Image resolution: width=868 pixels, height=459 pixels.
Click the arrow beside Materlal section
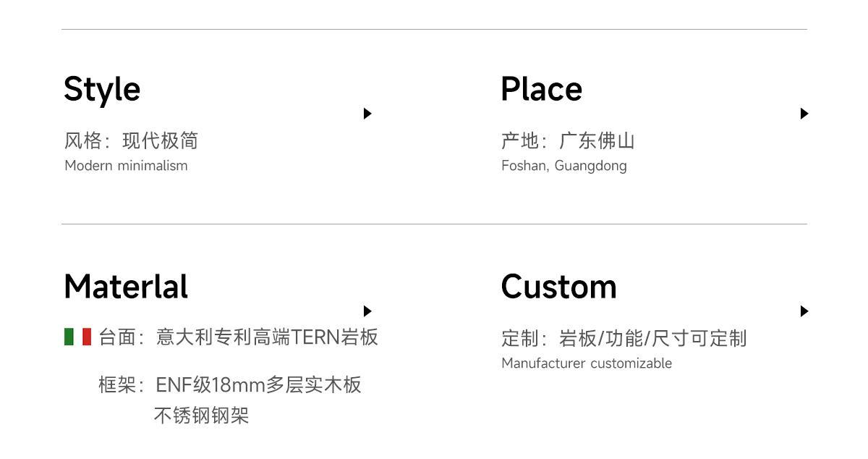tap(367, 311)
